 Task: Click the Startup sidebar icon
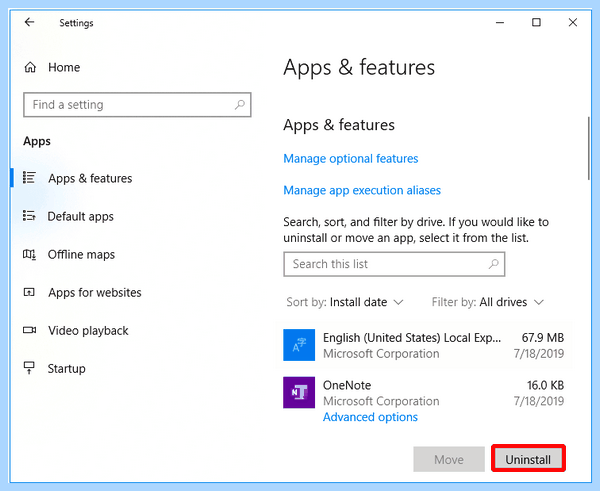tap(29, 368)
